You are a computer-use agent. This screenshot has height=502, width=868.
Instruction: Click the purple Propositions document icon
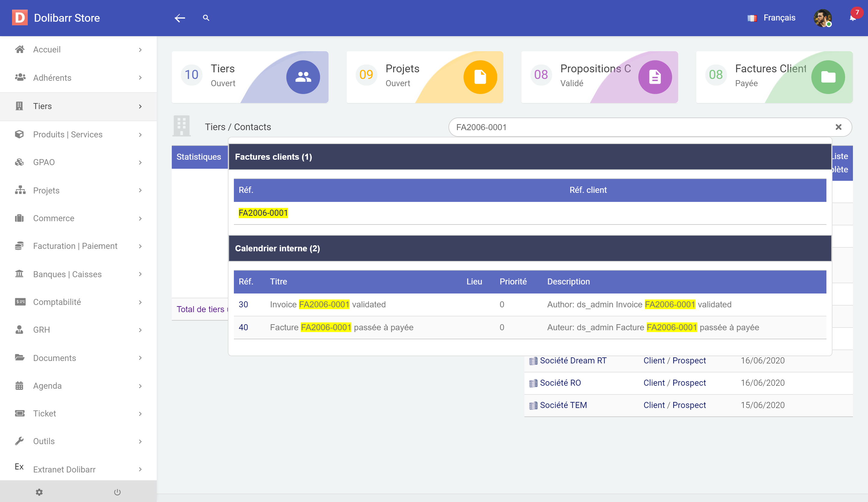pos(655,77)
